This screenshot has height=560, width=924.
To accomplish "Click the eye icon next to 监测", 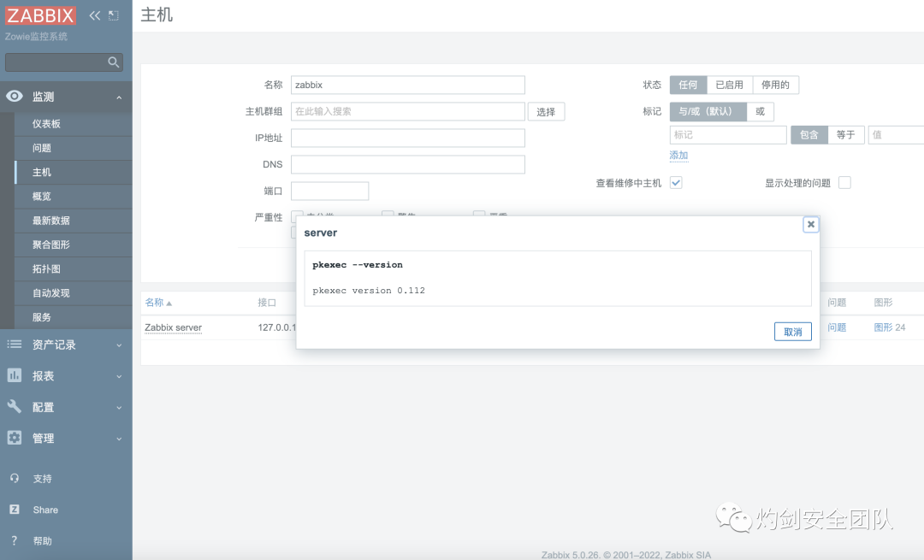I will 15,96.
